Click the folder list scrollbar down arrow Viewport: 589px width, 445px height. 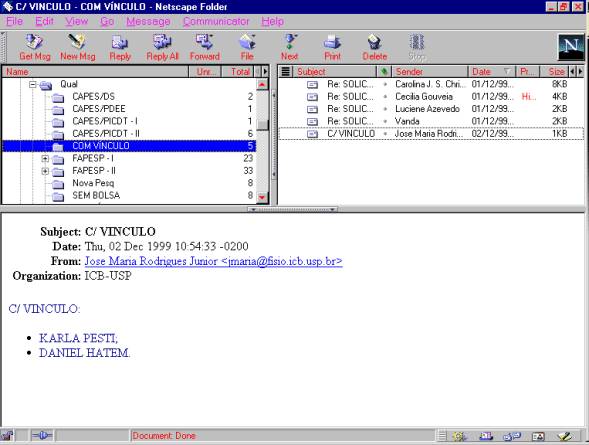coord(262,197)
